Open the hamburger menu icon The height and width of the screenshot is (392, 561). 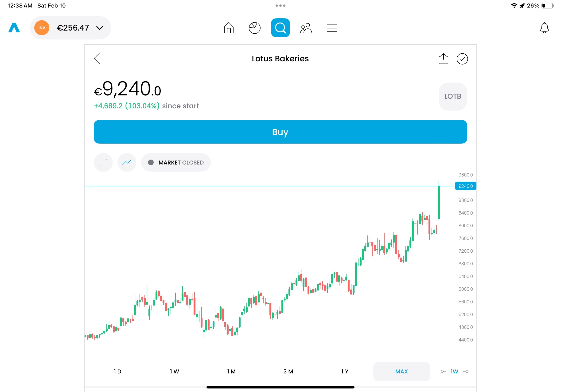(x=332, y=28)
